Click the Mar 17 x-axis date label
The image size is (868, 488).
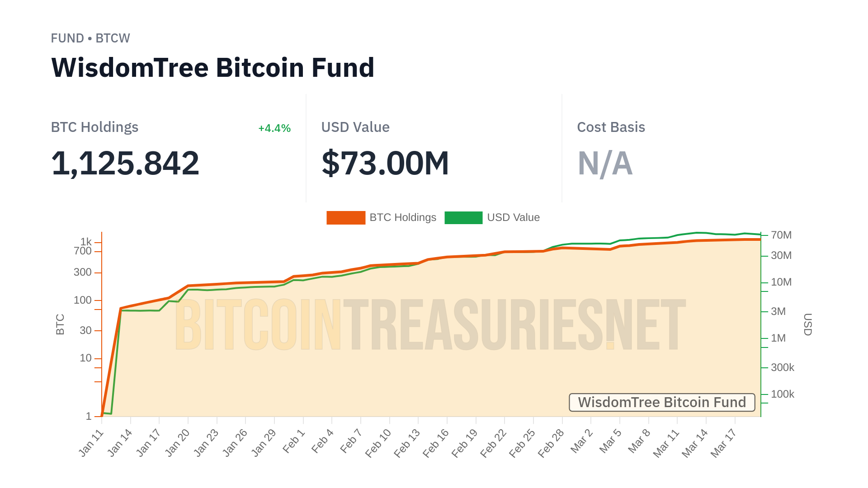point(723,443)
